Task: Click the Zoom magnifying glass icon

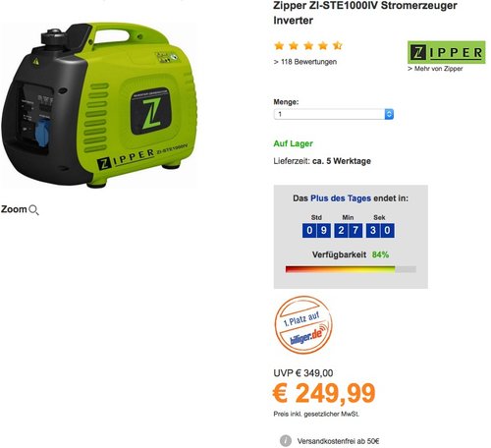Action: (33, 210)
